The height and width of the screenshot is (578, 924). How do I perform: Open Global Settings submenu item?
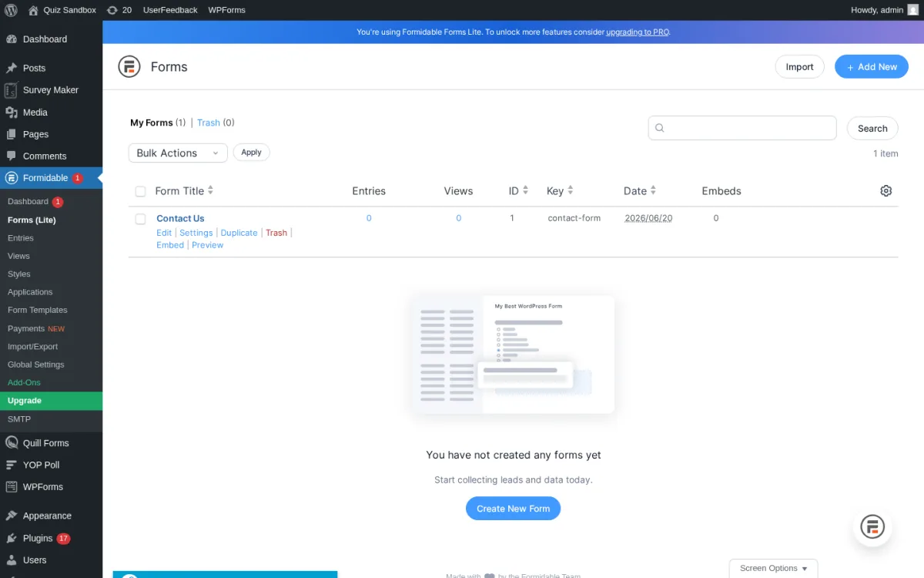click(x=36, y=365)
